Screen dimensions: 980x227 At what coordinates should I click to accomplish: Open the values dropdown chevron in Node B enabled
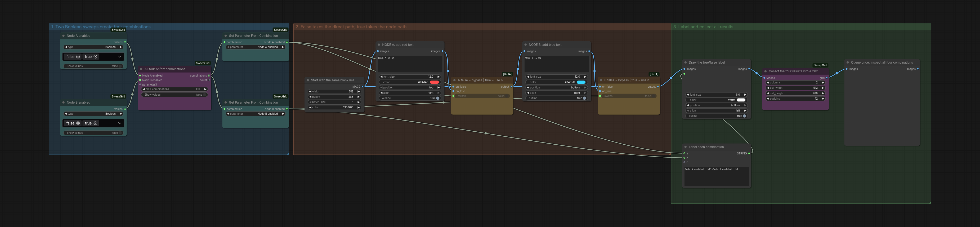119,123
